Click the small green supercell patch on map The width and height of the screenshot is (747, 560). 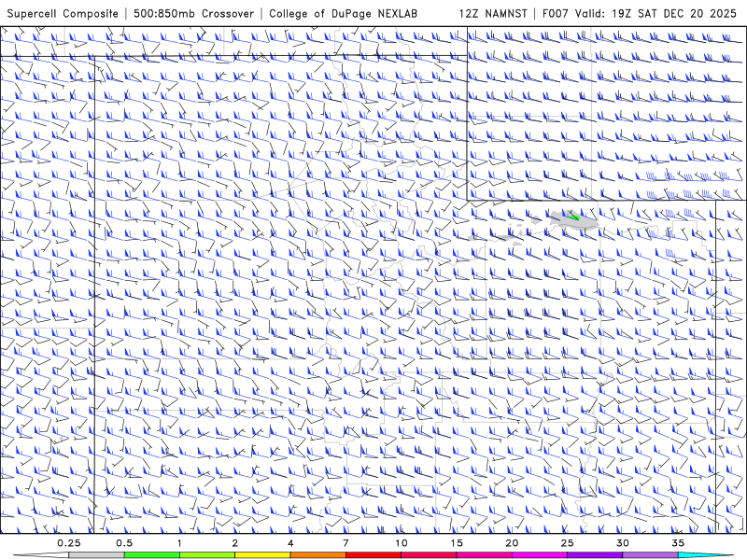click(574, 217)
